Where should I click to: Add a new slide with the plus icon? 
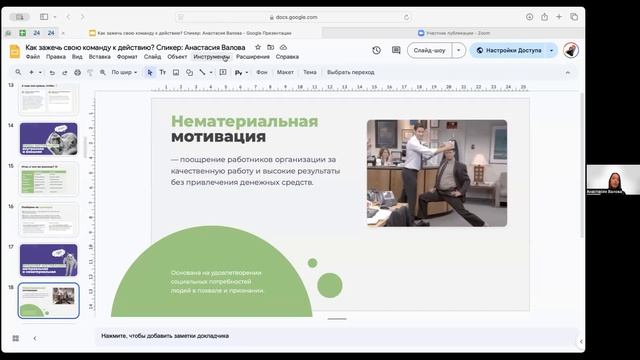click(31, 72)
